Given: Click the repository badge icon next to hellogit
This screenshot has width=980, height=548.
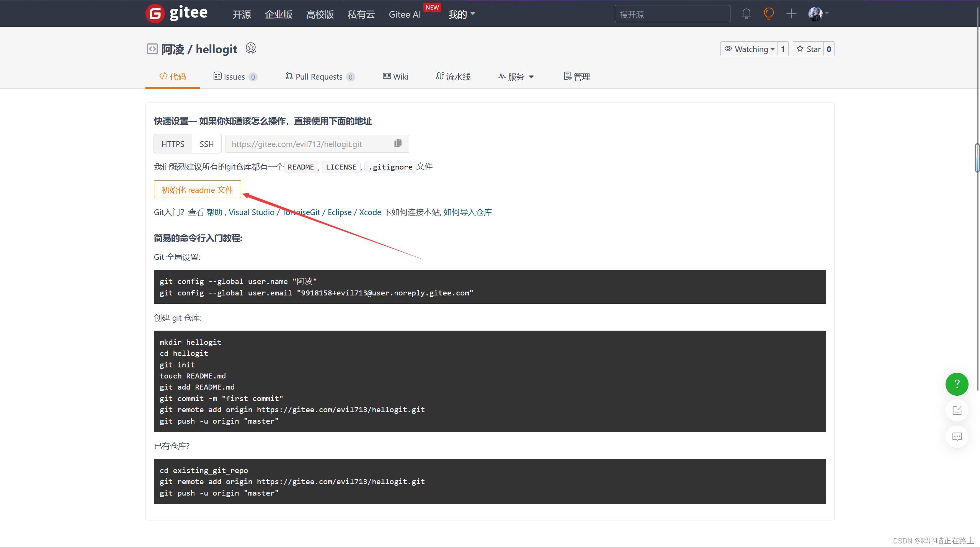Looking at the screenshot, I should click(251, 49).
